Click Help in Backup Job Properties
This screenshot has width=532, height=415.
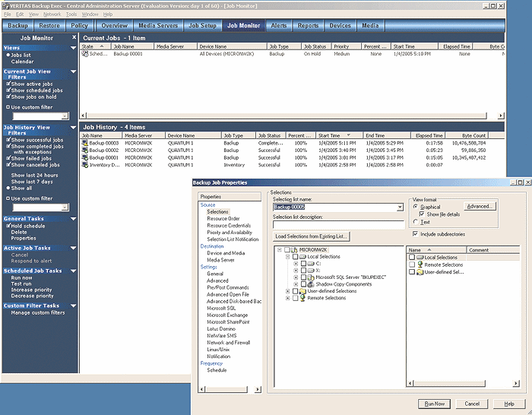(x=509, y=404)
